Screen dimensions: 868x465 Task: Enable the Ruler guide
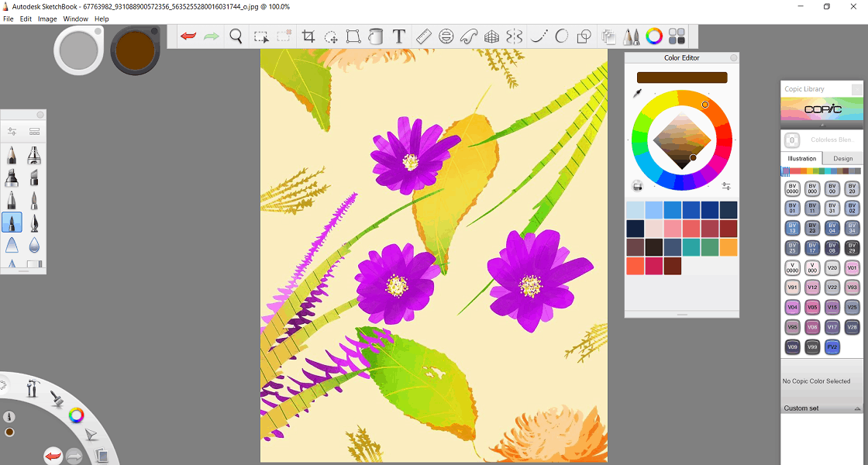tap(423, 36)
